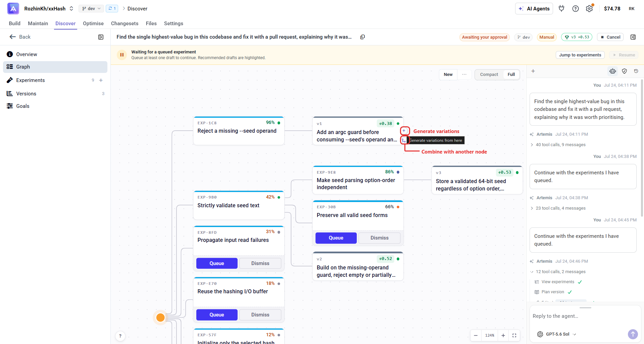Open the settings gear icon in header

[x=589, y=8]
